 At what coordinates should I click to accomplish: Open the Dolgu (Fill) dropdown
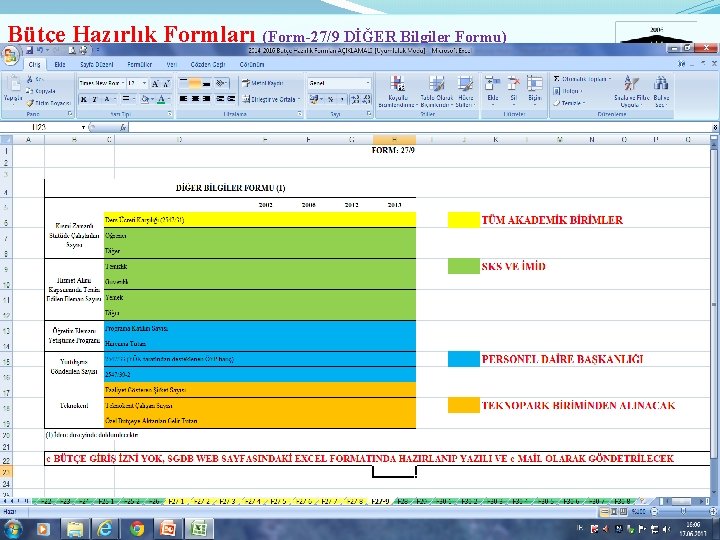tap(568, 91)
